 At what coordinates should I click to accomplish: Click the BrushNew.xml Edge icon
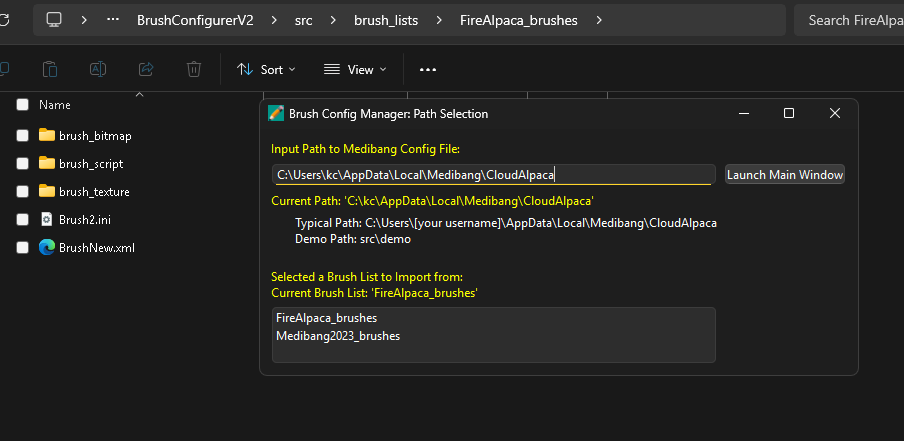(47, 247)
